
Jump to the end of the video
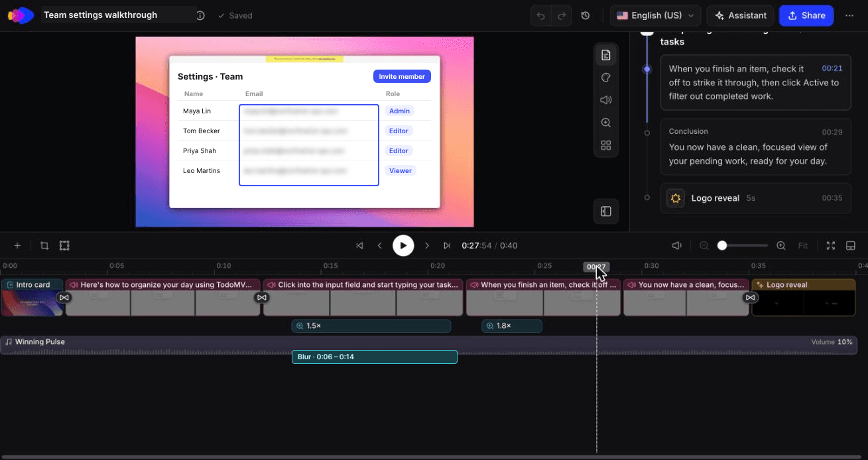click(x=448, y=245)
